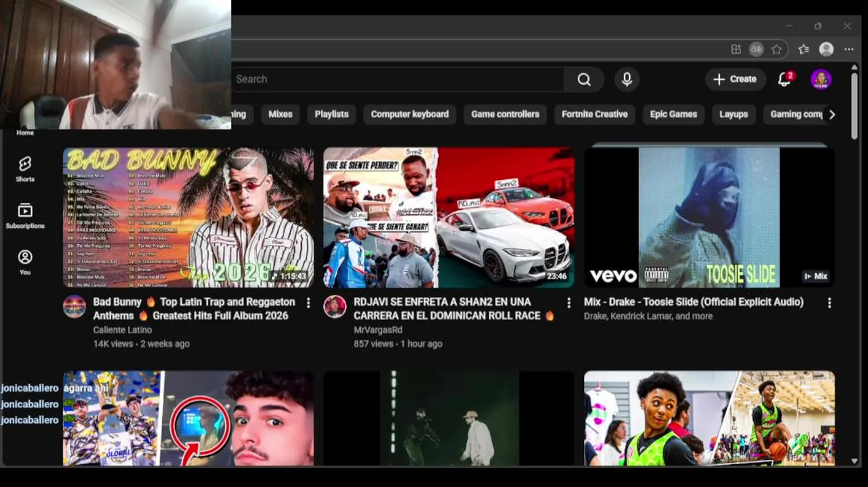This screenshot has width=868, height=487.
Task: Open more options for Toosie Slide mix
Action: pyautogui.click(x=829, y=302)
